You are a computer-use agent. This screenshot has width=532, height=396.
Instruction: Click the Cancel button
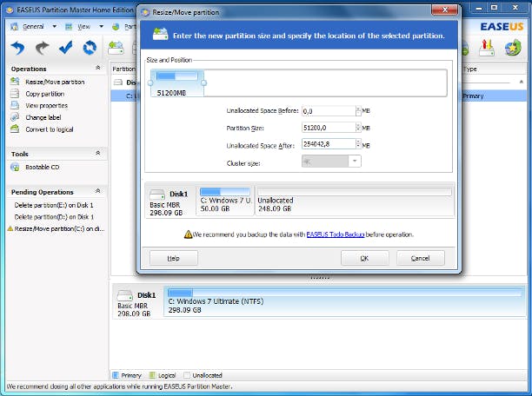click(421, 258)
